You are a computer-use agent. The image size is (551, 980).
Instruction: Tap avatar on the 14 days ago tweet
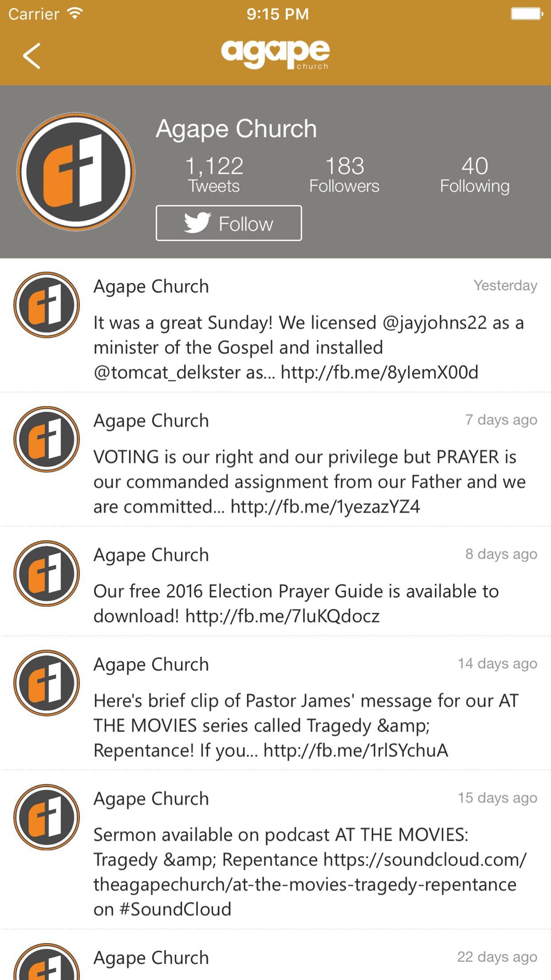point(47,683)
